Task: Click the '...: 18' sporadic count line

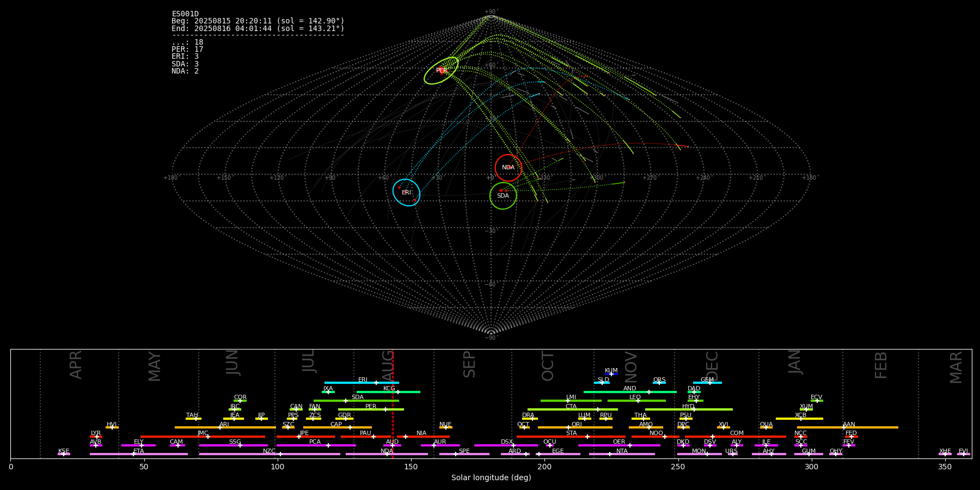Action: click(x=187, y=42)
